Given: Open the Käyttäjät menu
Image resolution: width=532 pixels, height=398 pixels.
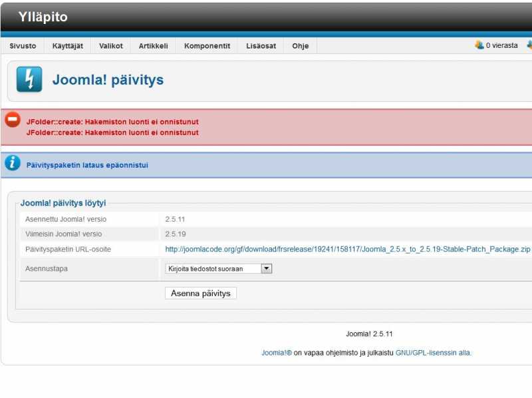Looking at the screenshot, I should tap(67, 46).
